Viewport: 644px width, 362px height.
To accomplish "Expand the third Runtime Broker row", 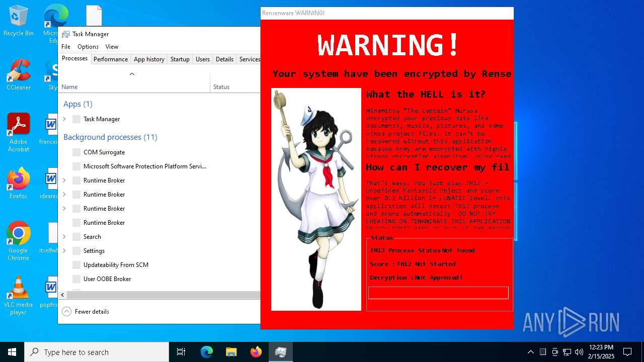I will (64, 209).
